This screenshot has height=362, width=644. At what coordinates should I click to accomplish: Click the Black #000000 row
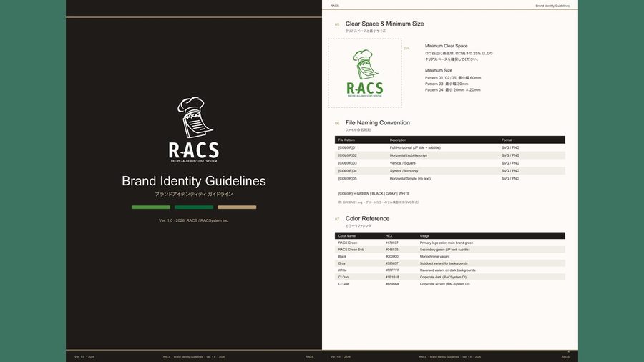click(450, 257)
